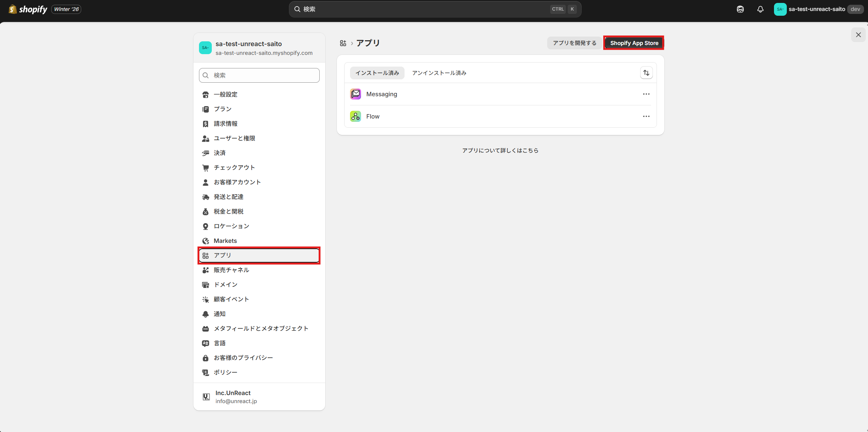Open Markets settings in the sidebar
The width and height of the screenshot is (868, 432).
click(x=224, y=240)
